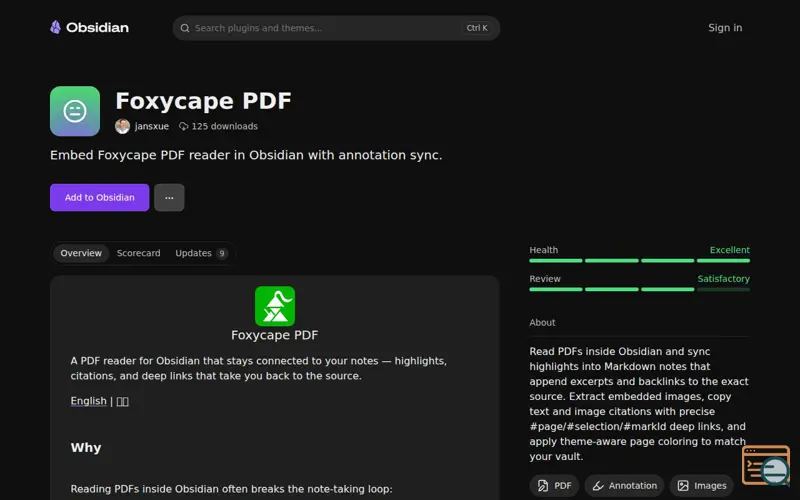Open the Chinese language readme link
This screenshot has width=800, height=500.
122,402
